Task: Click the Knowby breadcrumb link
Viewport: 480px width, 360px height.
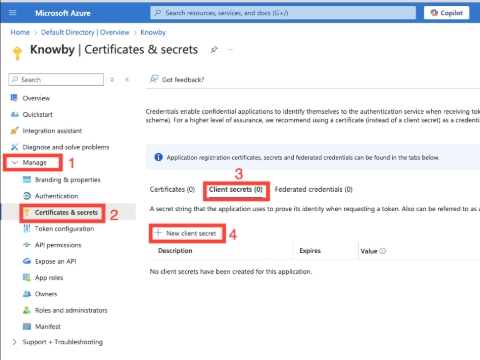Action: 153,32
